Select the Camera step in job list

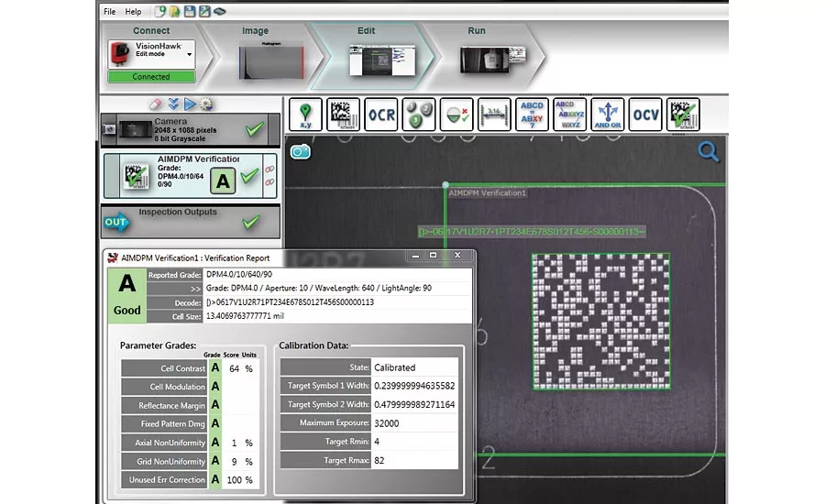[x=191, y=129]
